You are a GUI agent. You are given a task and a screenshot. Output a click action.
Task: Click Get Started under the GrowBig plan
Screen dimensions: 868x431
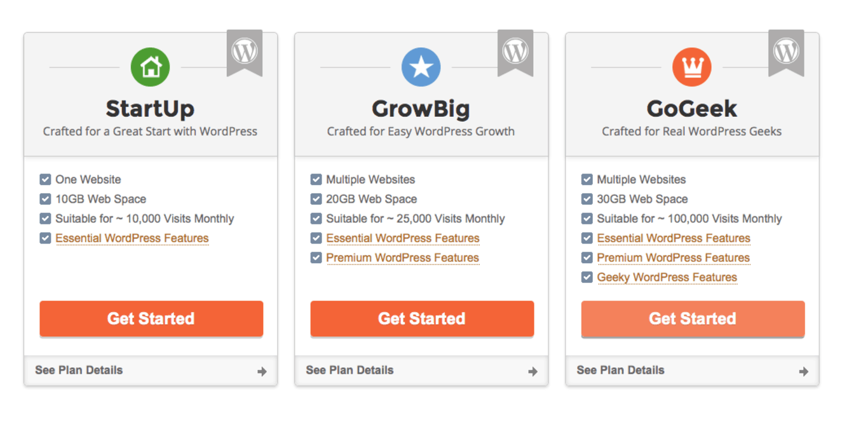pos(422,318)
